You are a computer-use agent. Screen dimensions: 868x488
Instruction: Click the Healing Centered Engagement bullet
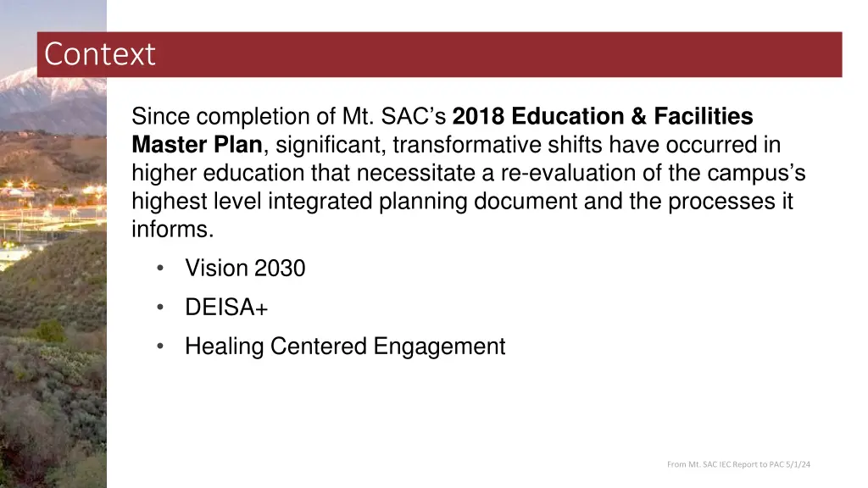coord(345,347)
